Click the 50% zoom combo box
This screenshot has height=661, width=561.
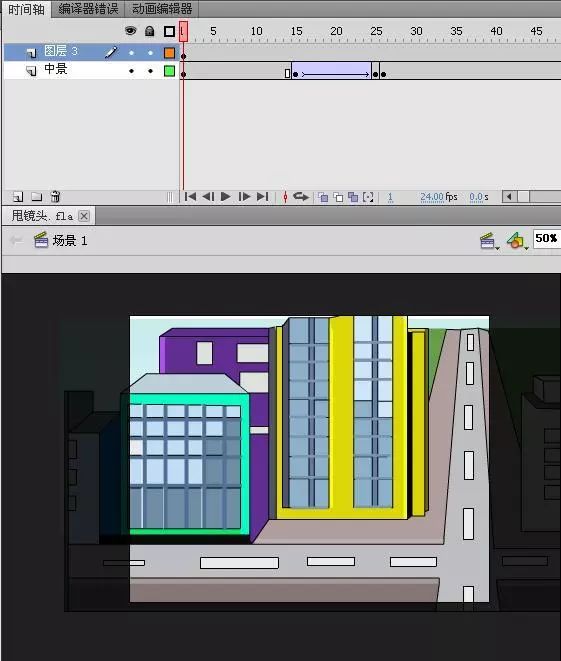click(547, 239)
